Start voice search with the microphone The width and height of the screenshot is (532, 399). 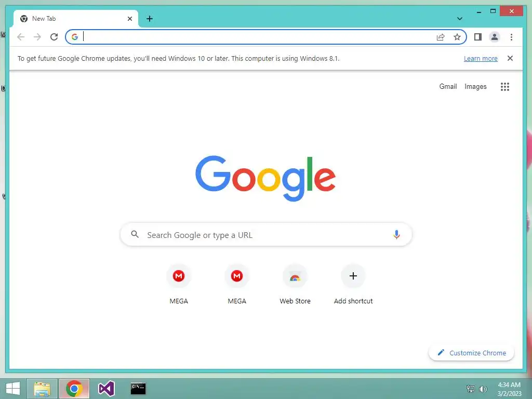pyautogui.click(x=396, y=234)
